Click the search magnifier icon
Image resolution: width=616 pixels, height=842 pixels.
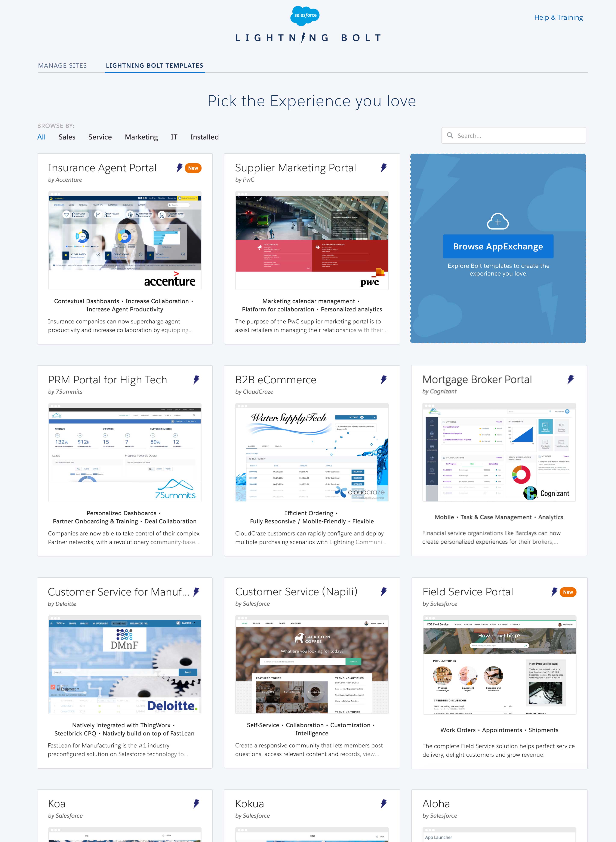(x=450, y=136)
